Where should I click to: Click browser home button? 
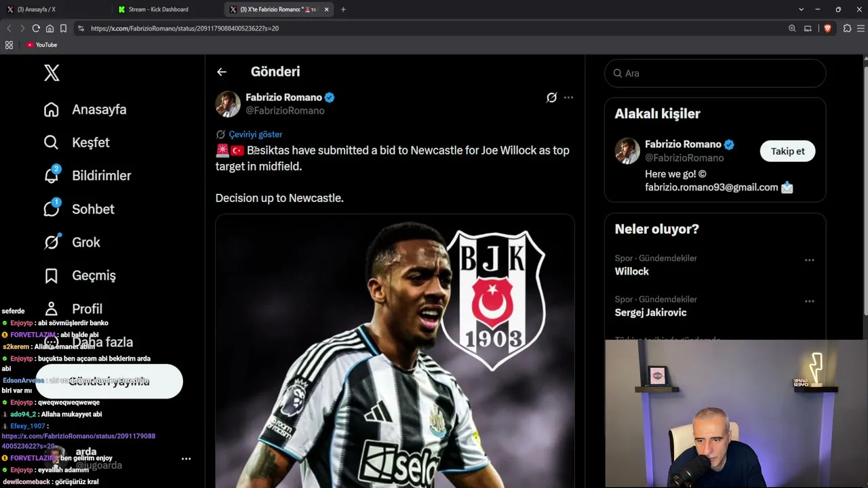(x=50, y=28)
